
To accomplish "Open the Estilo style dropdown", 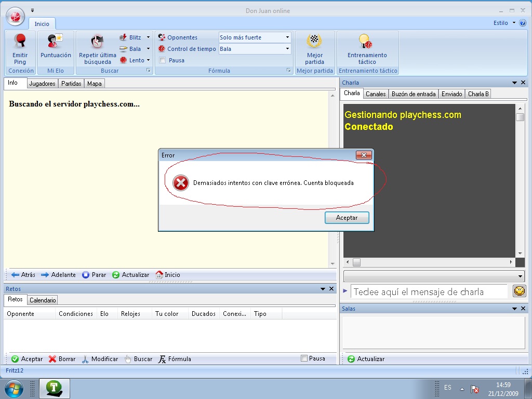I will [x=504, y=23].
